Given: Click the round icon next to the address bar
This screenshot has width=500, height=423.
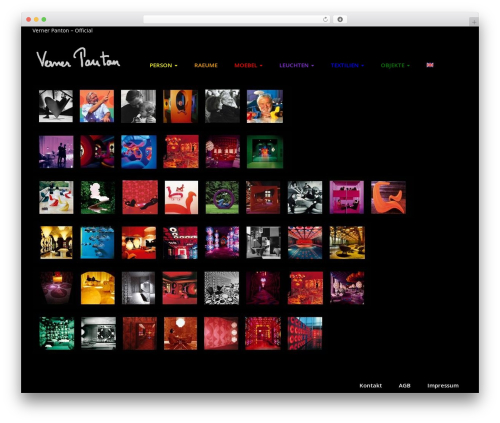Looking at the screenshot, I should click(340, 19).
